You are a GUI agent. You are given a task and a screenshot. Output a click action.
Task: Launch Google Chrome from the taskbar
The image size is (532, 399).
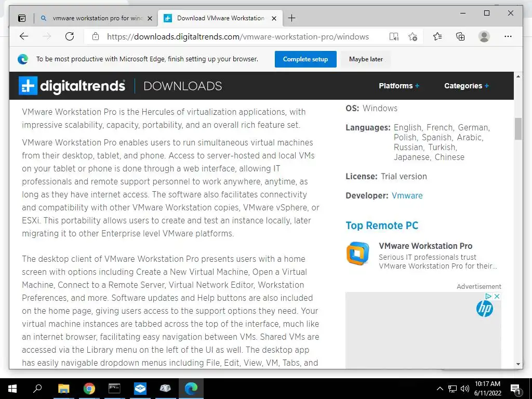(x=89, y=389)
